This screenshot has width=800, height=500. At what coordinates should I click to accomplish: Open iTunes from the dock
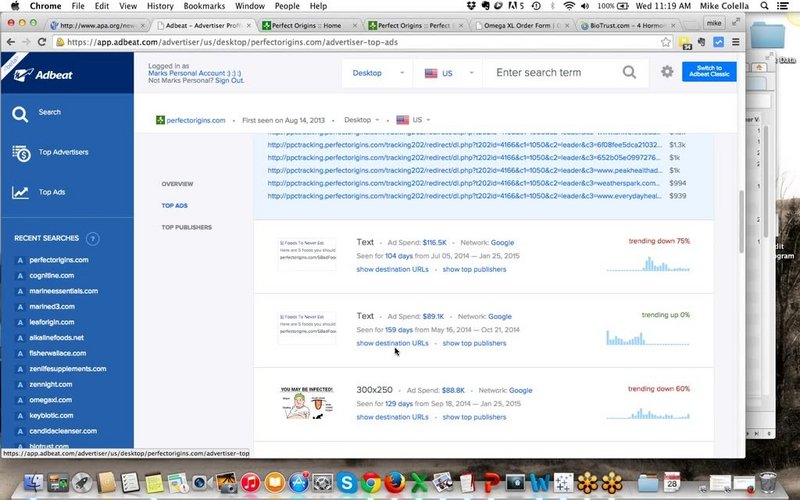251,482
